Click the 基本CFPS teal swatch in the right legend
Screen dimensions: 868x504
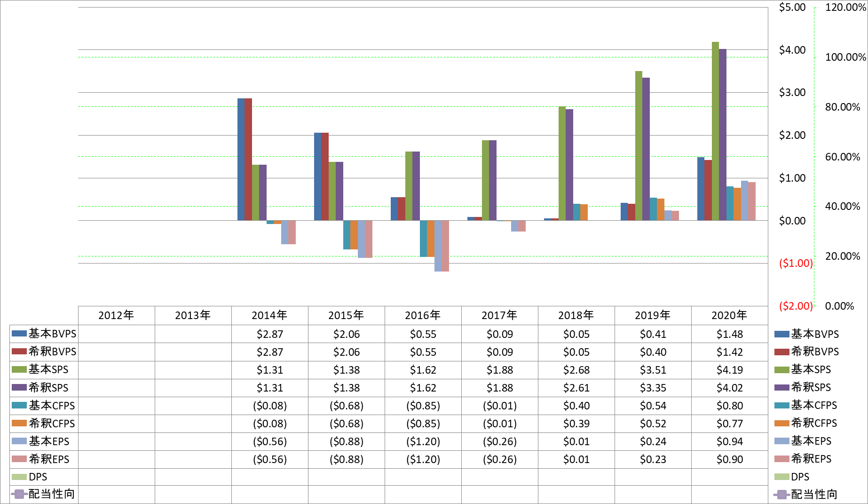782,405
